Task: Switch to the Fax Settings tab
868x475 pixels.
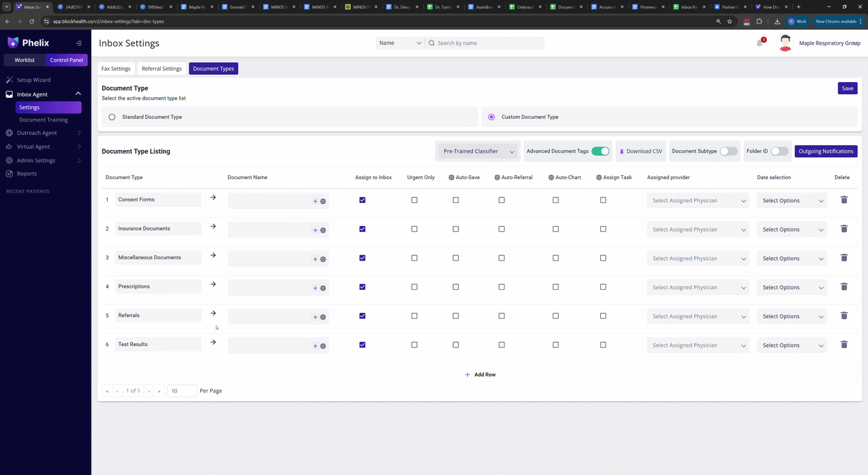Action: pyautogui.click(x=116, y=69)
